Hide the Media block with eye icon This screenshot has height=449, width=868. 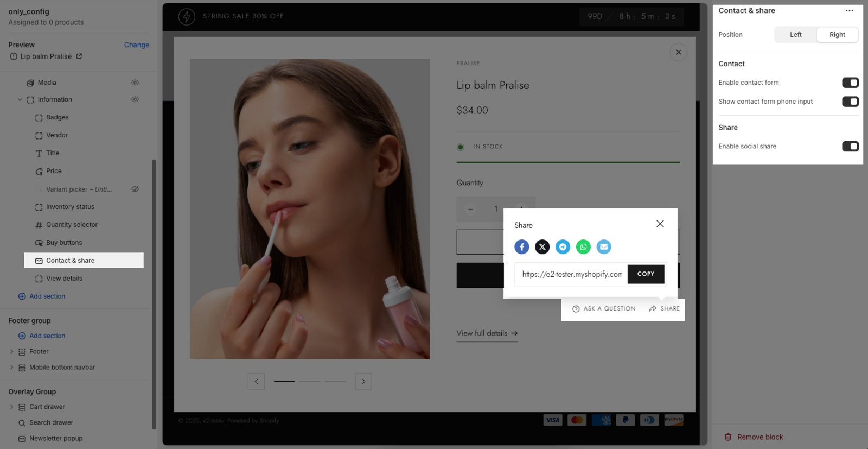(135, 83)
